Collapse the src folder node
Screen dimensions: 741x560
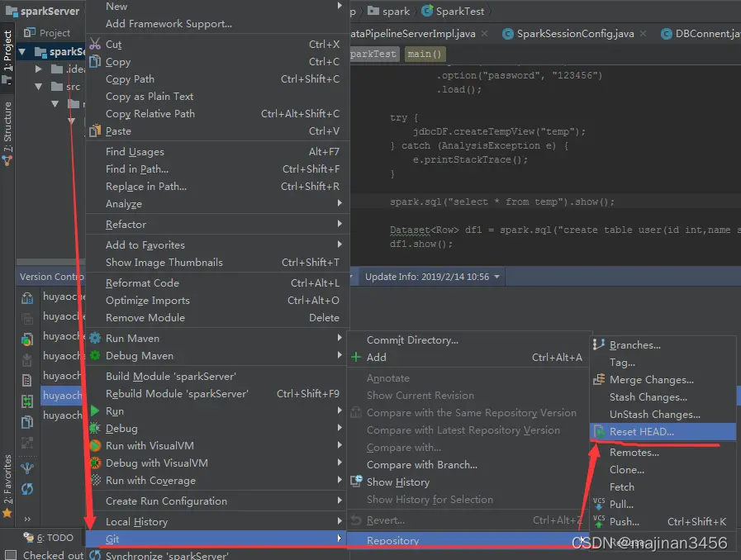(x=39, y=87)
